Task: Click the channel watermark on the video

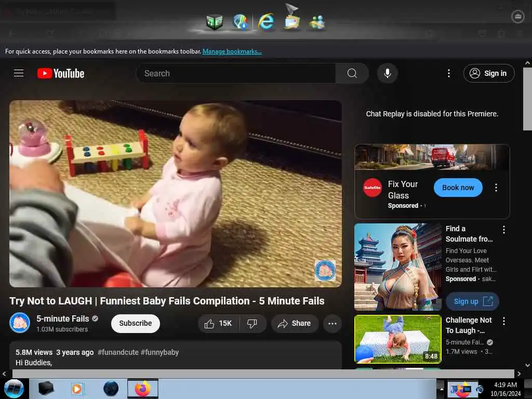Action: [325, 270]
